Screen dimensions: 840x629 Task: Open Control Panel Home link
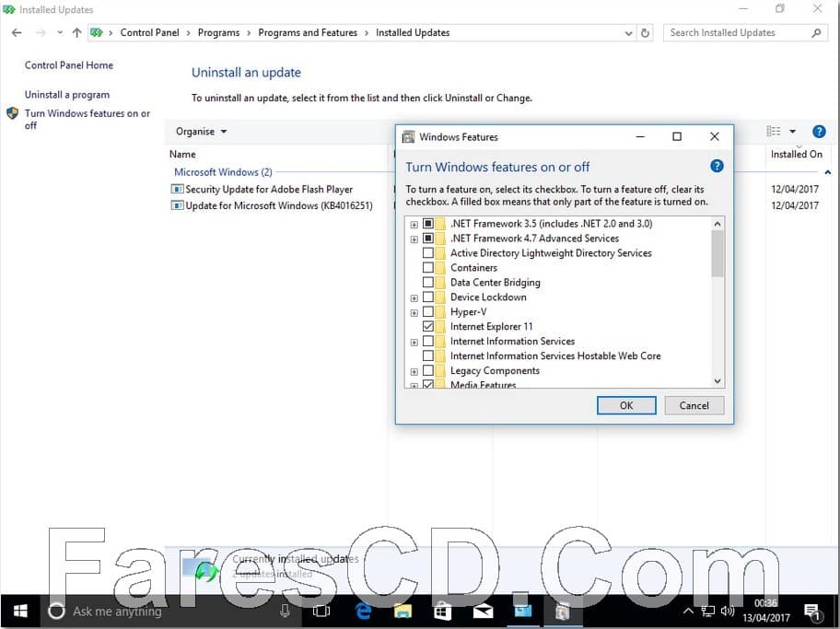click(68, 65)
